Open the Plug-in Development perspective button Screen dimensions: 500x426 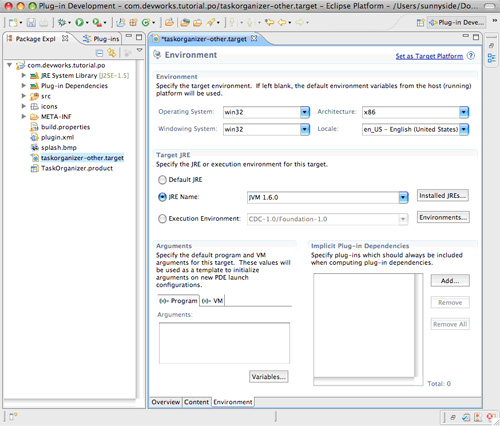457,22
